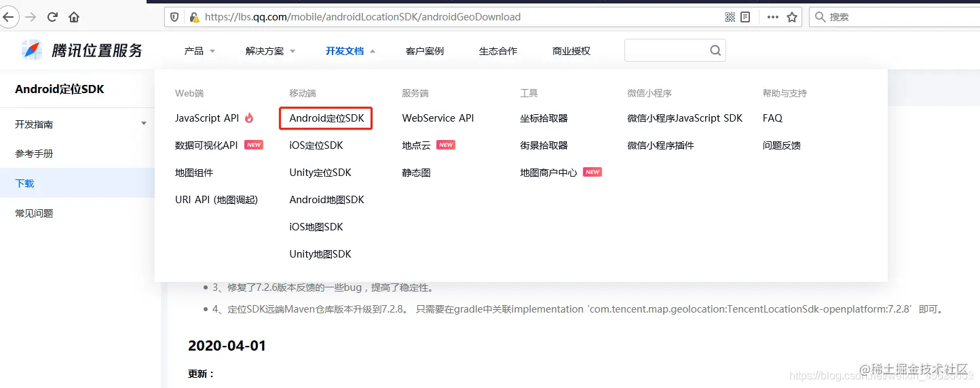Open 微信小程序JavaScript SDK link
Screen dimensions: 980x388
click(685, 118)
